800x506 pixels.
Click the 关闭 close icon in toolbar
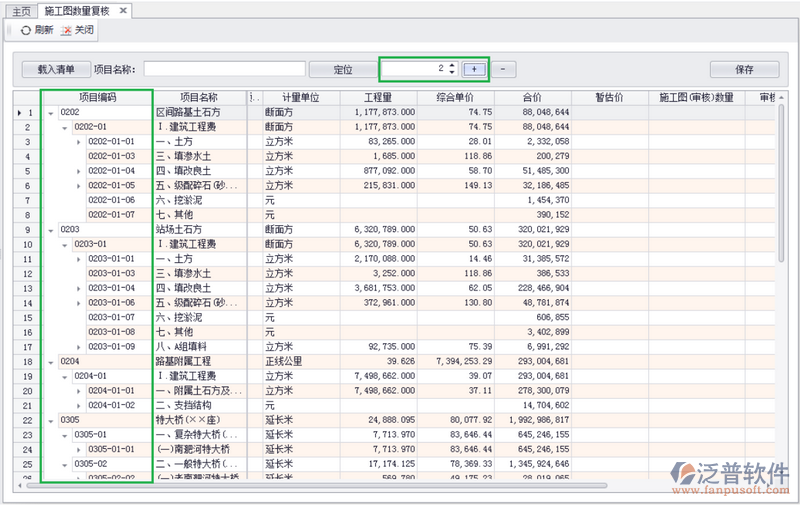[66, 31]
